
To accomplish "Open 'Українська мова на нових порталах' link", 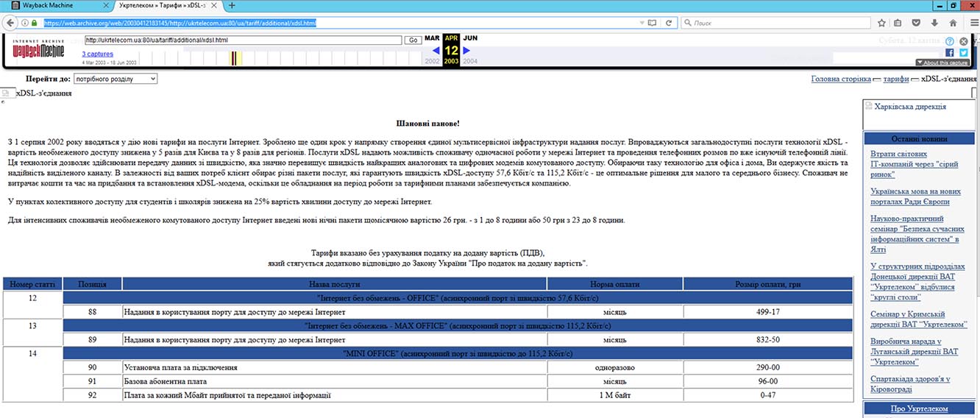I will coord(915,196).
